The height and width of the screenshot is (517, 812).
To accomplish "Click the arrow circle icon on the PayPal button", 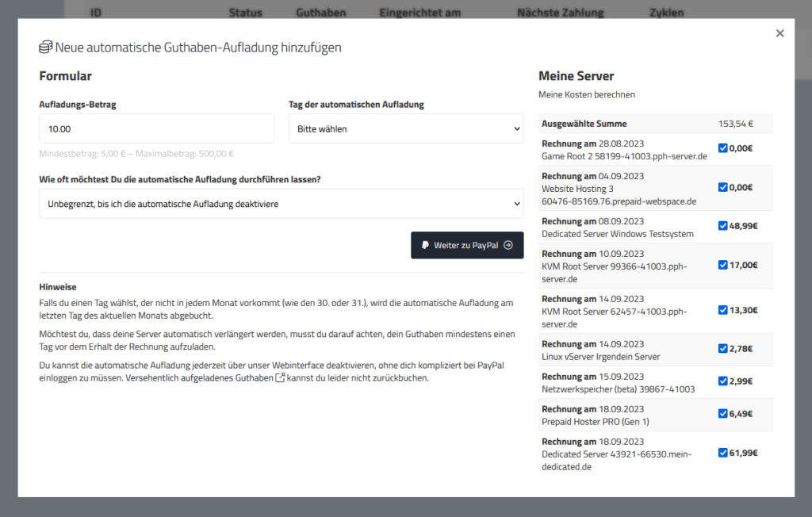I will pyautogui.click(x=508, y=245).
